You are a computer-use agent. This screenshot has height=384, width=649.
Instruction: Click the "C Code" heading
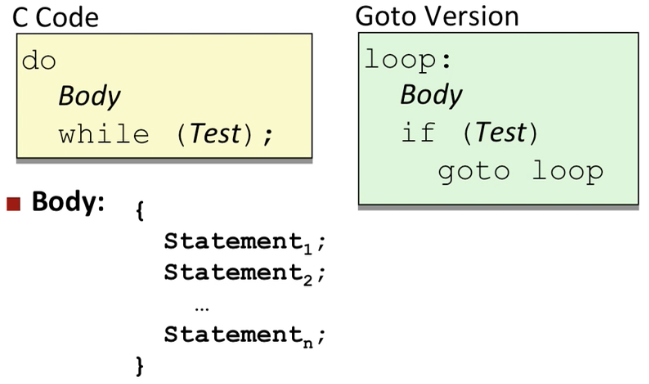pos(55,18)
